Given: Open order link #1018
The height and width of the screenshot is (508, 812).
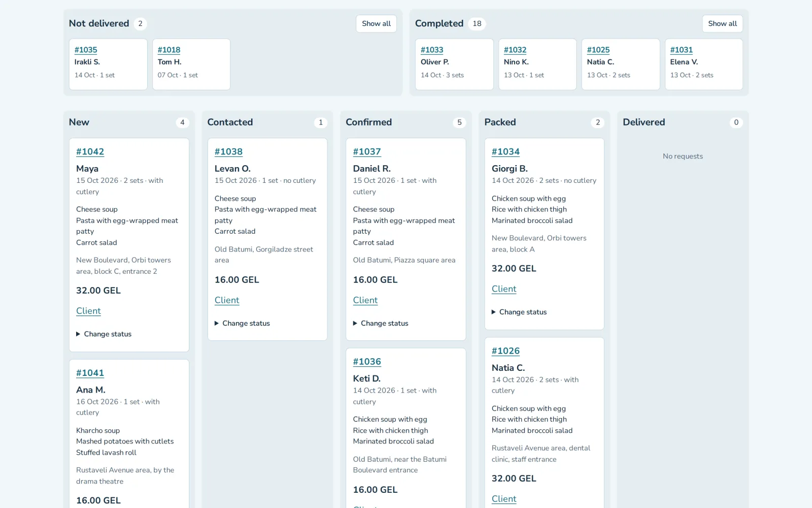Looking at the screenshot, I should pyautogui.click(x=169, y=50).
